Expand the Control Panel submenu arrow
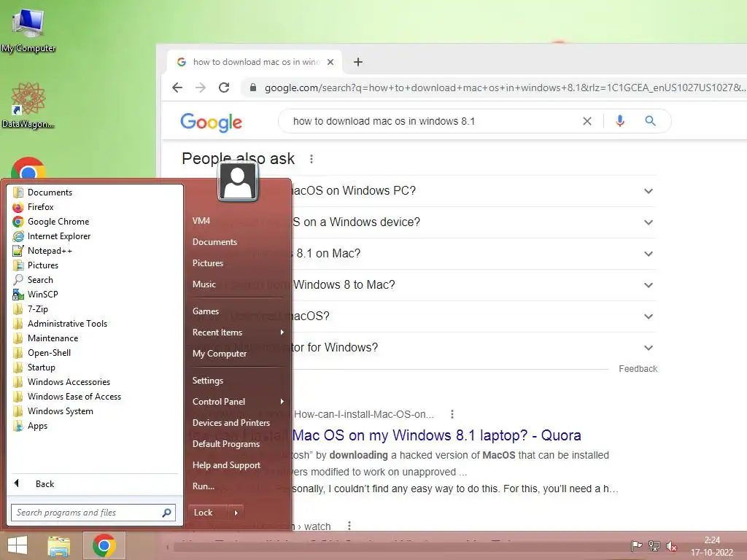Viewport: 747px width, 560px height. [282, 402]
